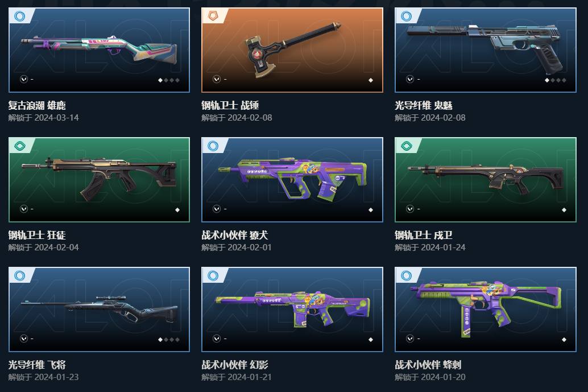Click the green tier icon on 钢轨卫士 狂徒 card
The width and height of the screenshot is (588, 392).
pyautogui.click(x=19, y=146)
